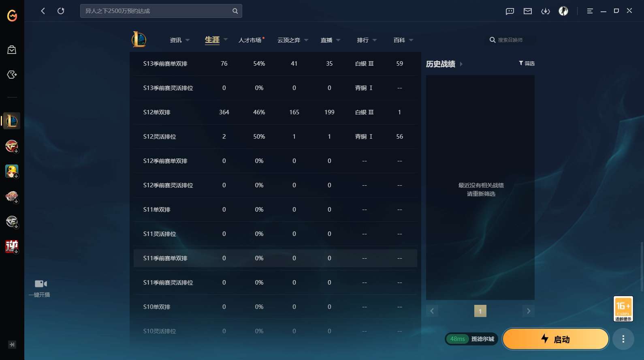This screenshot has height=360, width=644.
Task: Click the WeGame logo icon
Action: (12, 15)
